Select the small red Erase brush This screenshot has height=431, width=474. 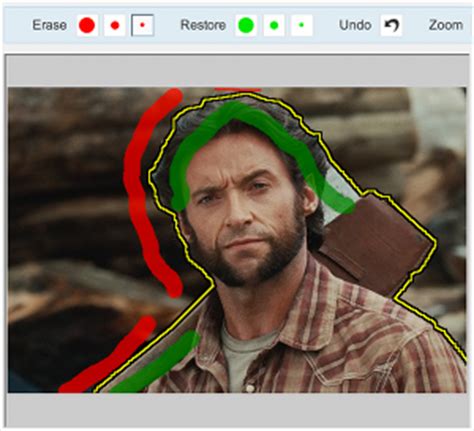tap(143, 25)
